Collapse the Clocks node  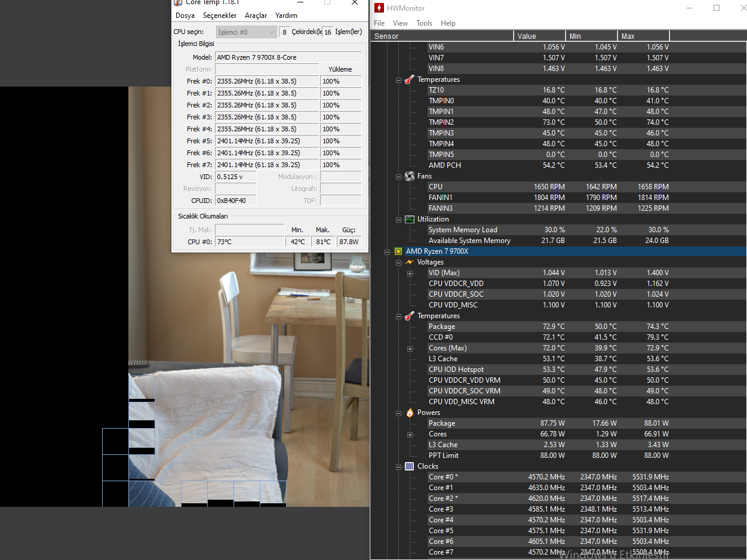399,467
